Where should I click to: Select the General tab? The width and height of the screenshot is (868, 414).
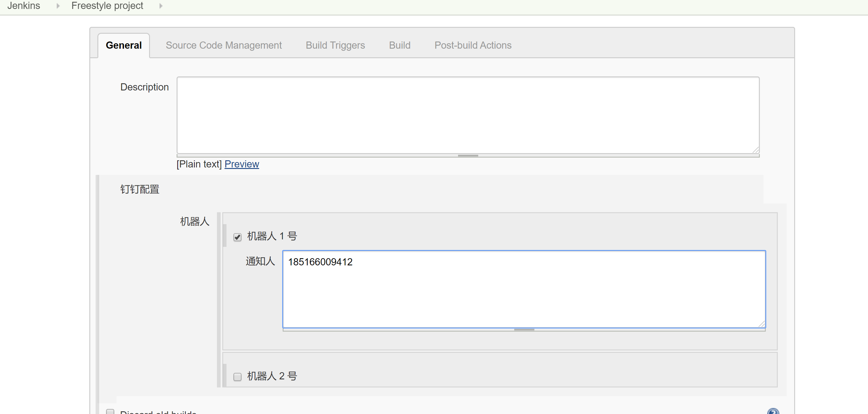coord(124,45)
